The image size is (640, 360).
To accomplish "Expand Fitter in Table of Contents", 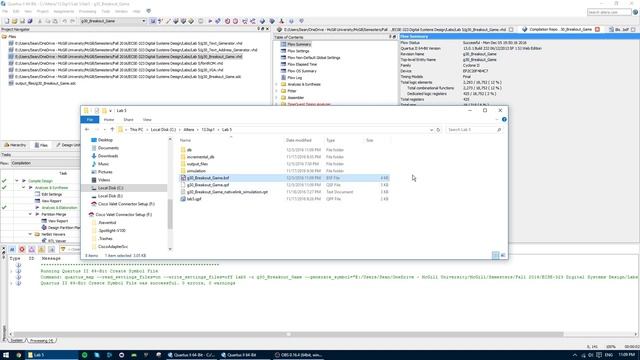I will tap(277, 91).
